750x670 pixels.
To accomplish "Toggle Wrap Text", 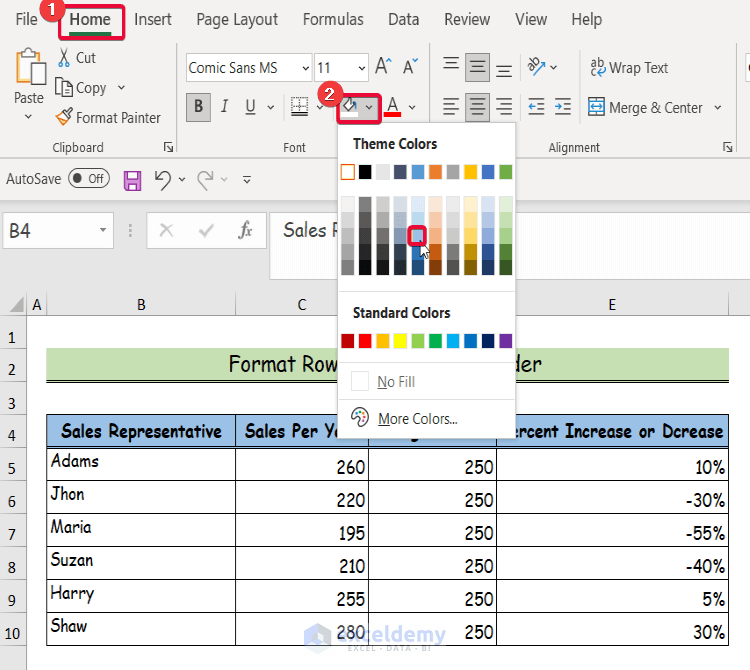I will click(629, 68).
